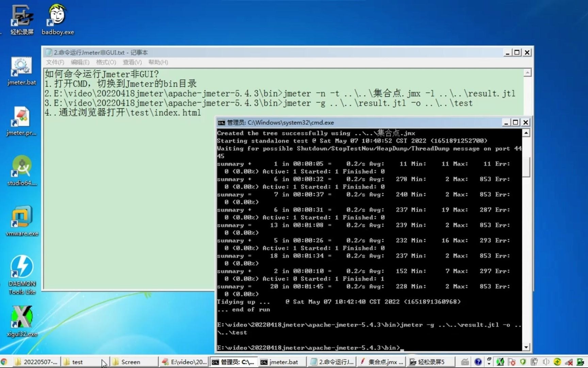The width and height of the screenshot is (588, 368).
Task: Switch to the jmeter.bat taskbar button
Action: [282, 362]
